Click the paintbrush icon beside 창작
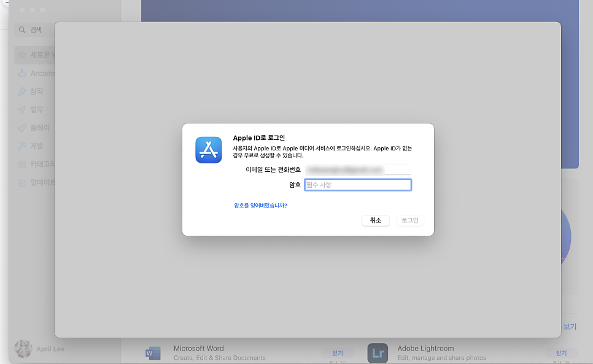Screen dimensions: 593x364 [x=22, y=91]
